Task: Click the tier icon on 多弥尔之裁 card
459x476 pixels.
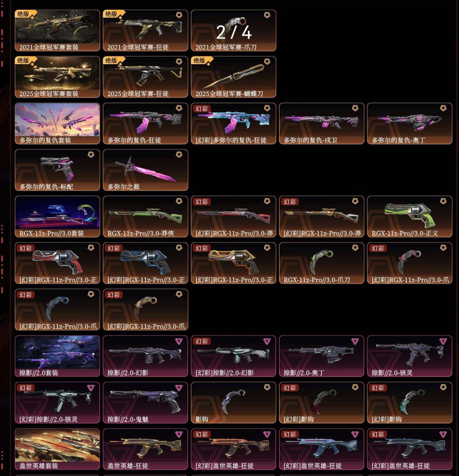Action: 179,154
